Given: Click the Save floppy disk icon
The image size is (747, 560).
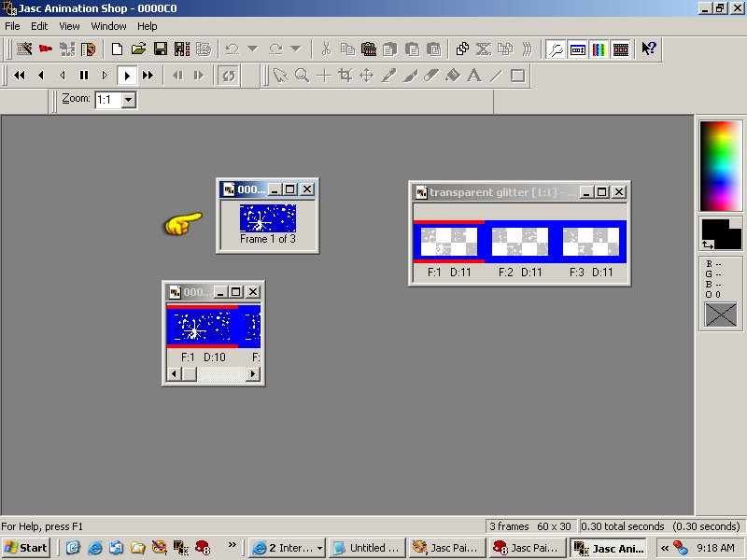Looking at the screenshot, I should [160, 49].
